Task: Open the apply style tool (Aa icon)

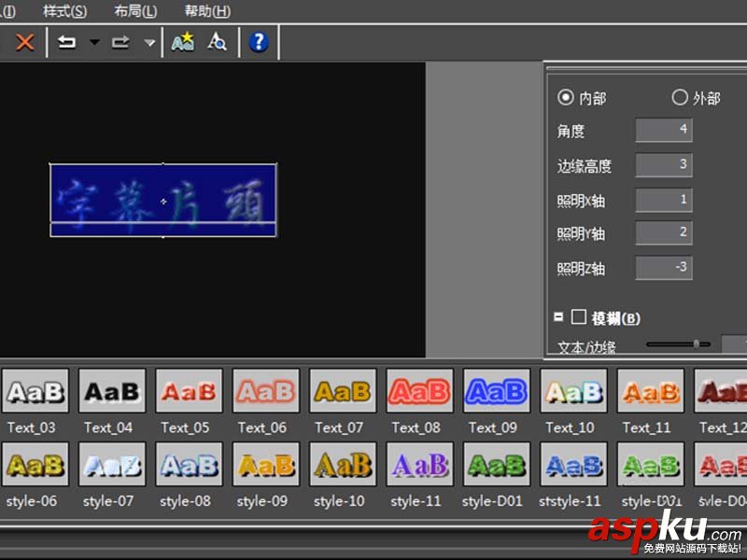Action: [182, 41]
